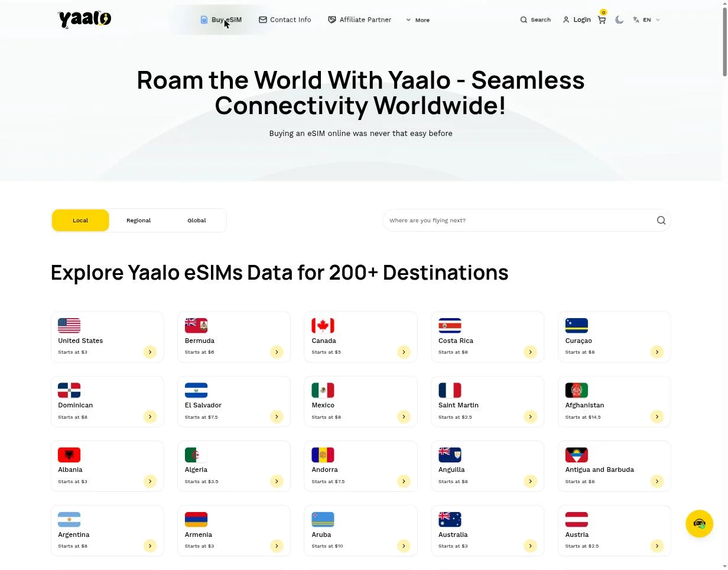This screenshot has width=728, height=570.
Task: Go to Contact Info page
Action: 285,20
